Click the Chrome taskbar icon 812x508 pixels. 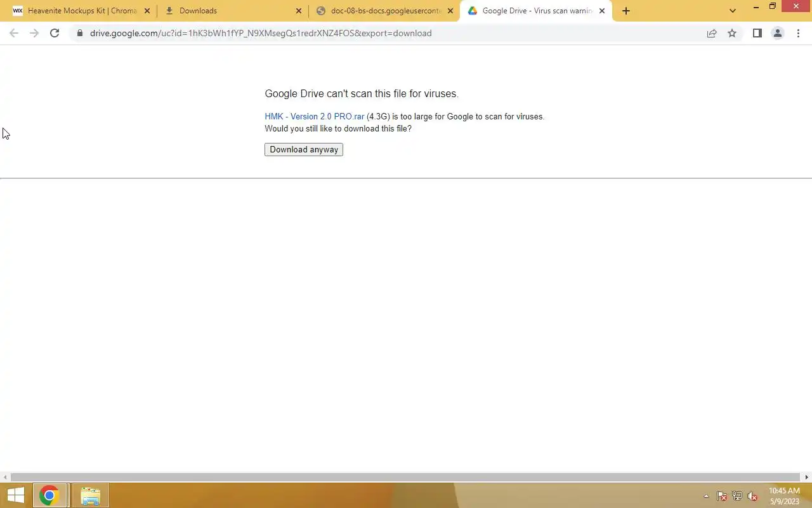coord(49,495)
